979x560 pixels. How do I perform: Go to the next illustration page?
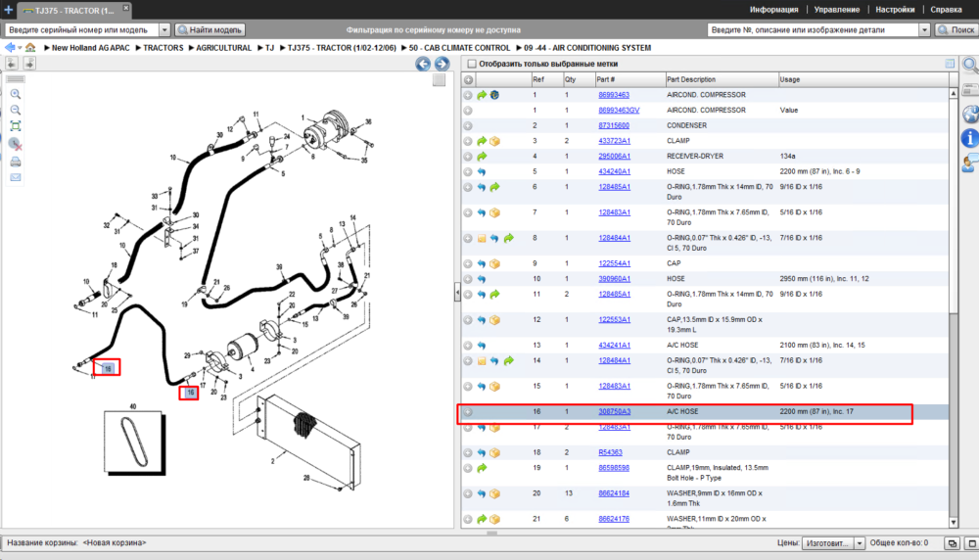coord(29,63)
